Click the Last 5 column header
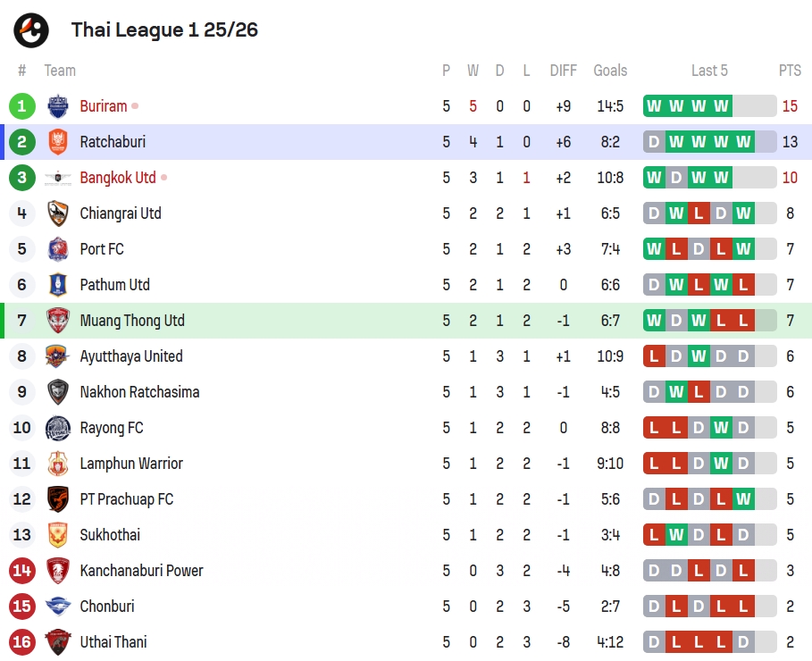This screenshot has width=812, height=661. [709, 71]
